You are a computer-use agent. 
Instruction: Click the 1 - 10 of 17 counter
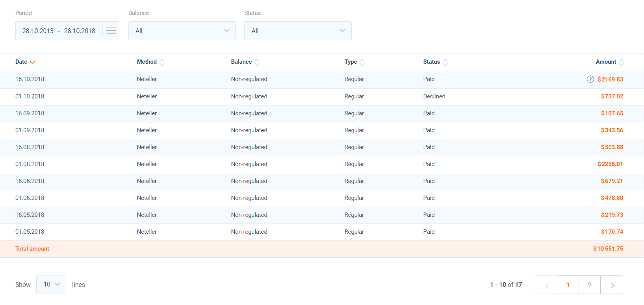coord(506,285)
